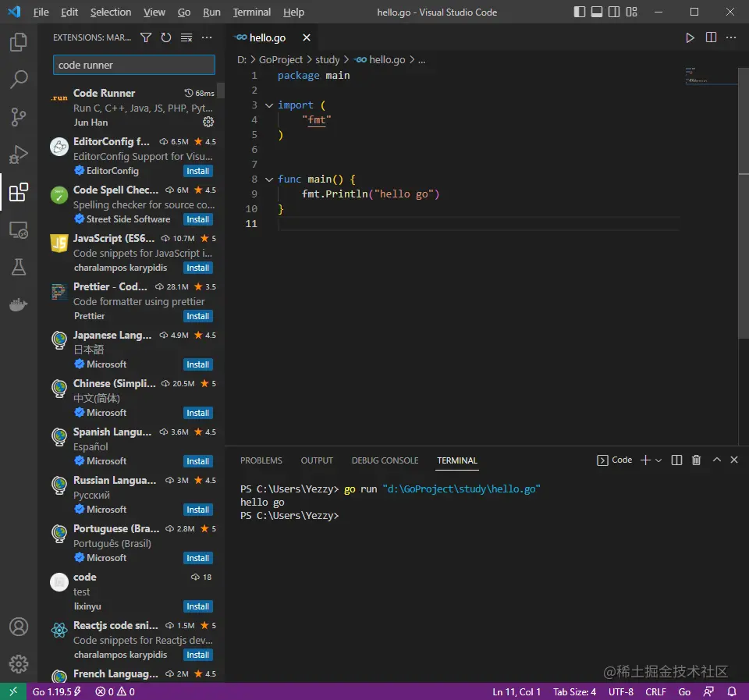Click Go 1.19.5 version in status bar
This screenshot has height=700, width=749.
pyautogui.click(x=56, y=692)
